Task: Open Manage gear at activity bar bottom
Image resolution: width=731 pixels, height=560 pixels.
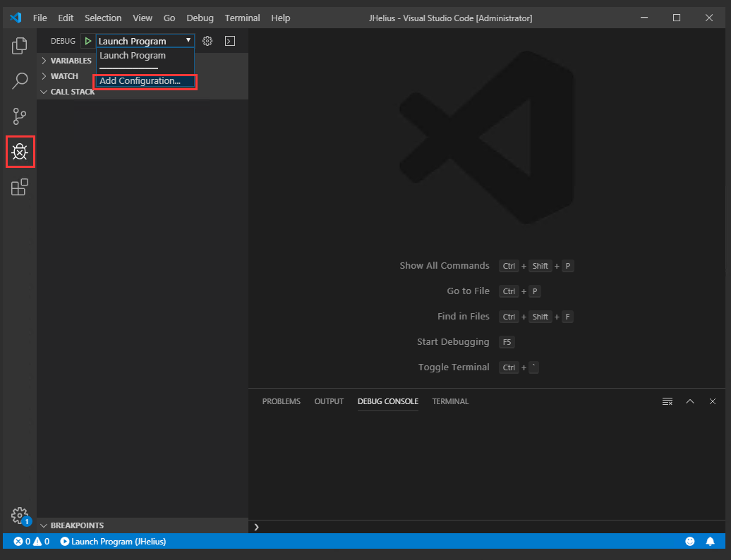Action: [x=20, y=516]
